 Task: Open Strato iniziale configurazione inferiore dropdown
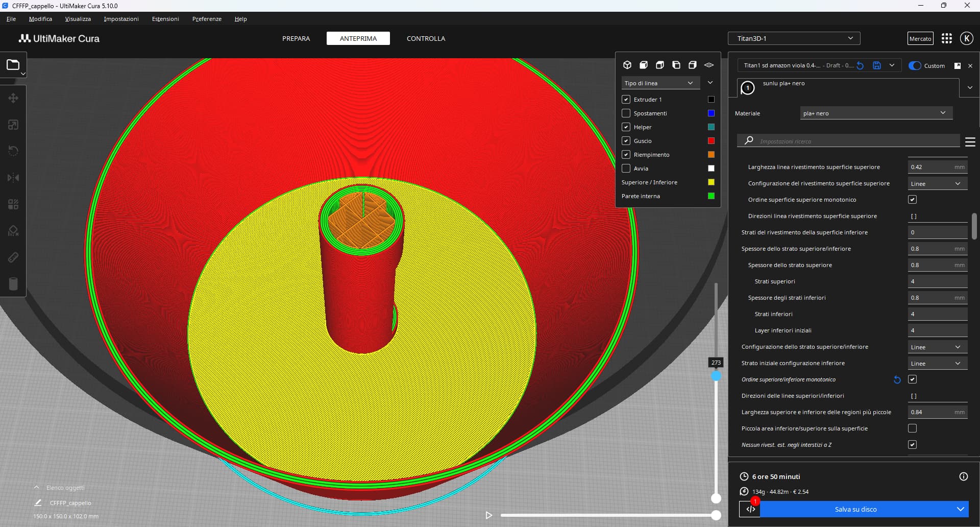(x=937, y=364)
